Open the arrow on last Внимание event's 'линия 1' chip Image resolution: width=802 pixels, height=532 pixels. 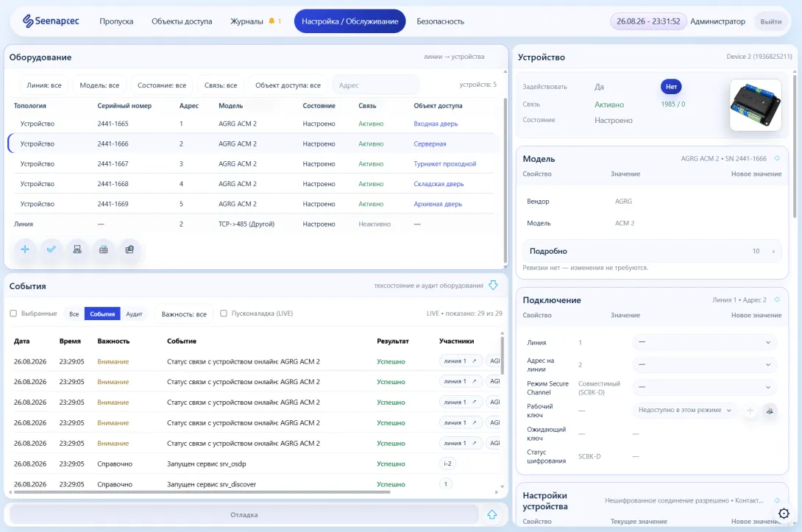pyautogui.click(x=474, y=443)
